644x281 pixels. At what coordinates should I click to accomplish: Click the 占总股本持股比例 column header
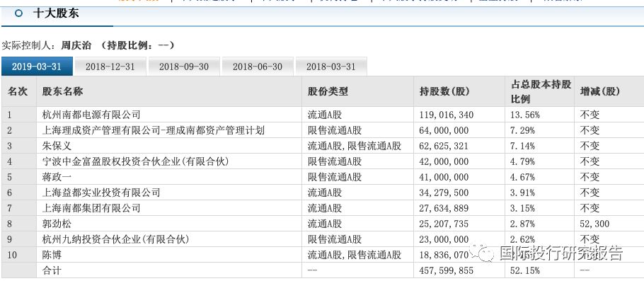(541, 91)
